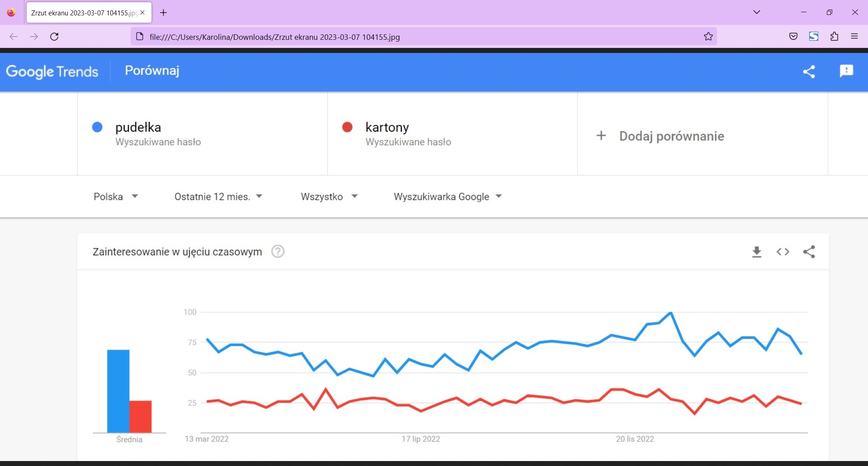The width and height of the screenshot is (868, 466).
Task: Open the feedback icon in header
Action: (846, 71)
